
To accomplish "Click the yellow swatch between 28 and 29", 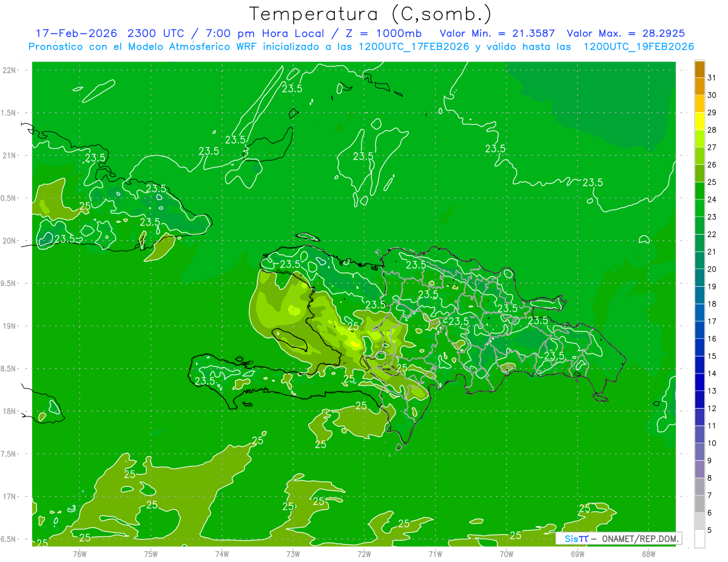I will [699, 121].
